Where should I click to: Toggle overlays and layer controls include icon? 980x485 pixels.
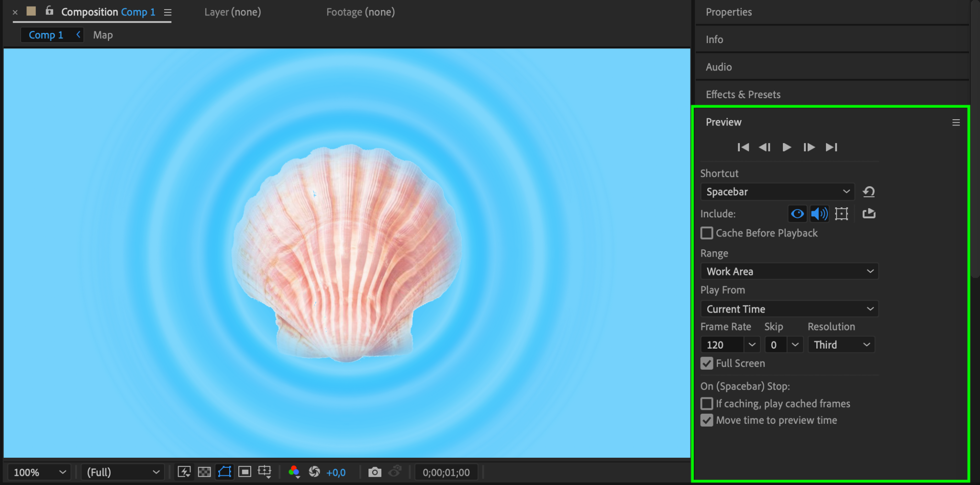[x=841, y=214]
